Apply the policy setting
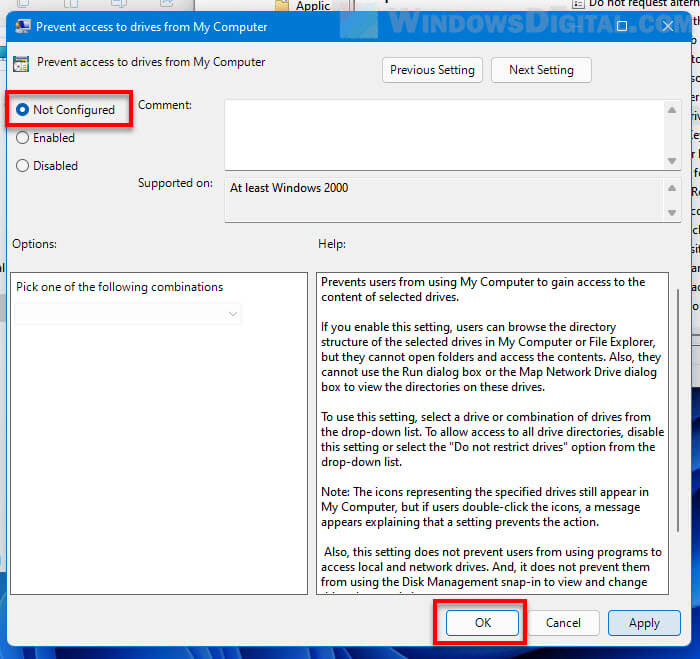The image size is (700, 659). click(644, 622)
